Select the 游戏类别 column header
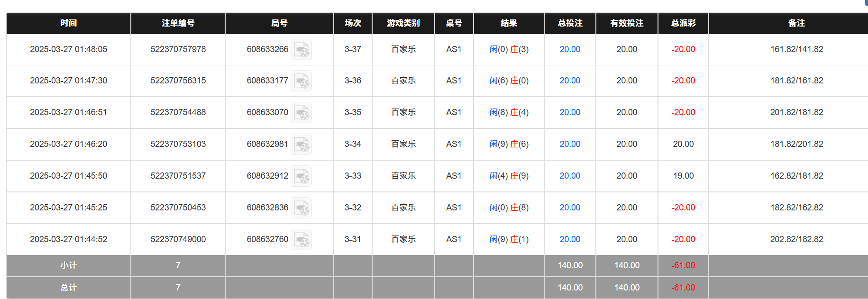The height and width of the screenshot is (299, 868). click(x=403, y=23)
